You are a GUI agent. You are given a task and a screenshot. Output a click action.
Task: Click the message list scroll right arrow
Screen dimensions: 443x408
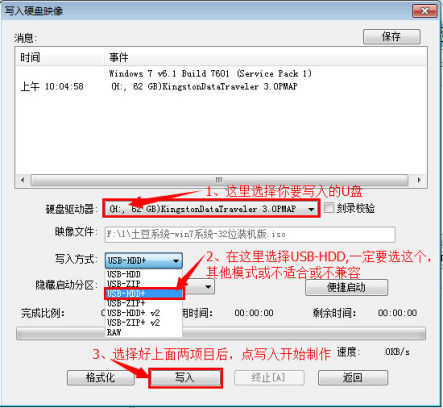pos(419,180)
